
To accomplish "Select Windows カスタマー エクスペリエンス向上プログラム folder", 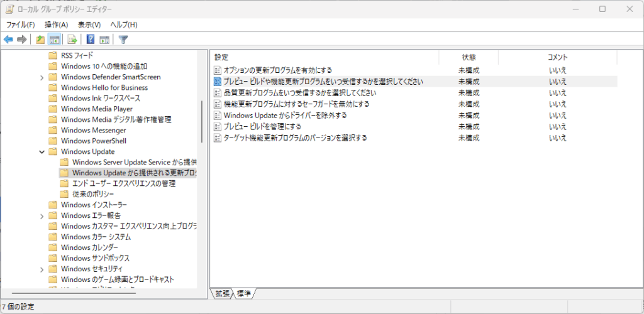I will point(128,226).
